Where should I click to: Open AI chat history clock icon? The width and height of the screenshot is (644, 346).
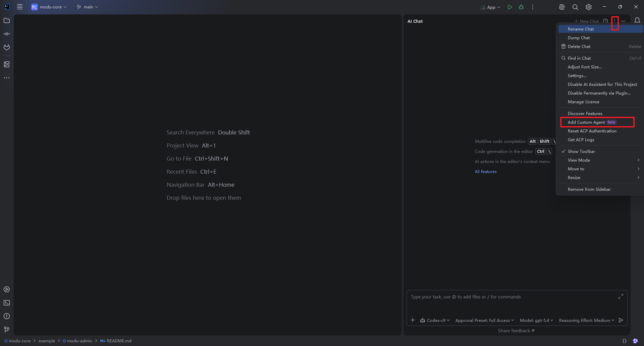click(605, 21)
